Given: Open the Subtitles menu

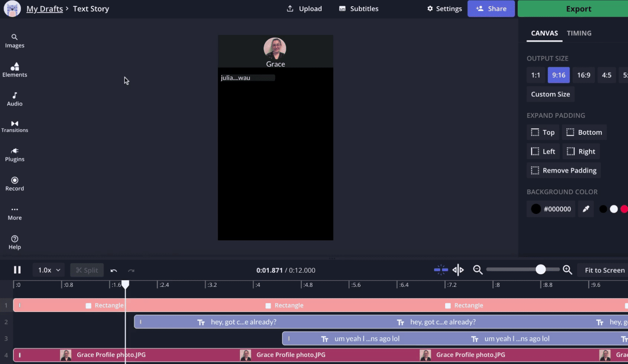Looking at the screenshot, I should (359, 9).
